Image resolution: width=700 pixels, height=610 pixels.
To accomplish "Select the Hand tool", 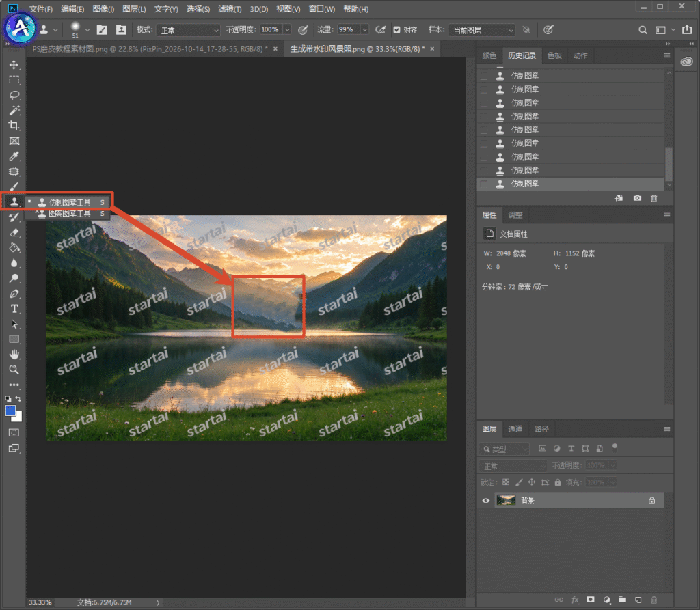I will click(14, 355).
